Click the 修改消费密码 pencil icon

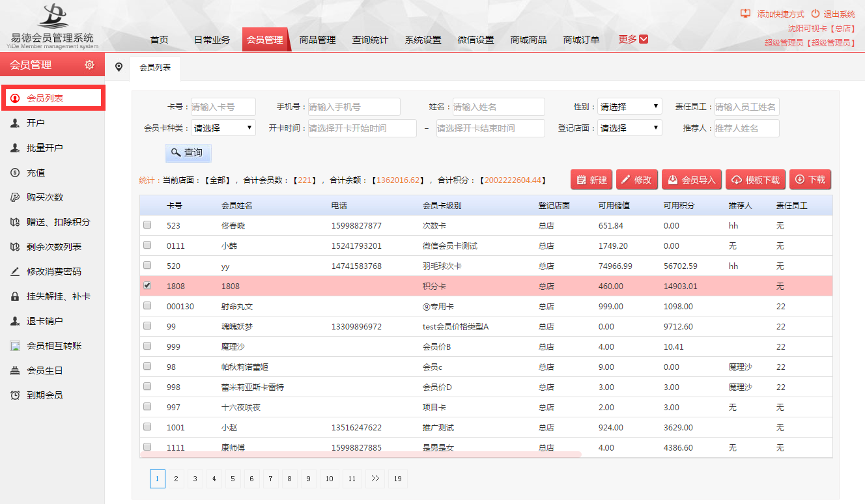pyautogui.click(x=15, y=272)
